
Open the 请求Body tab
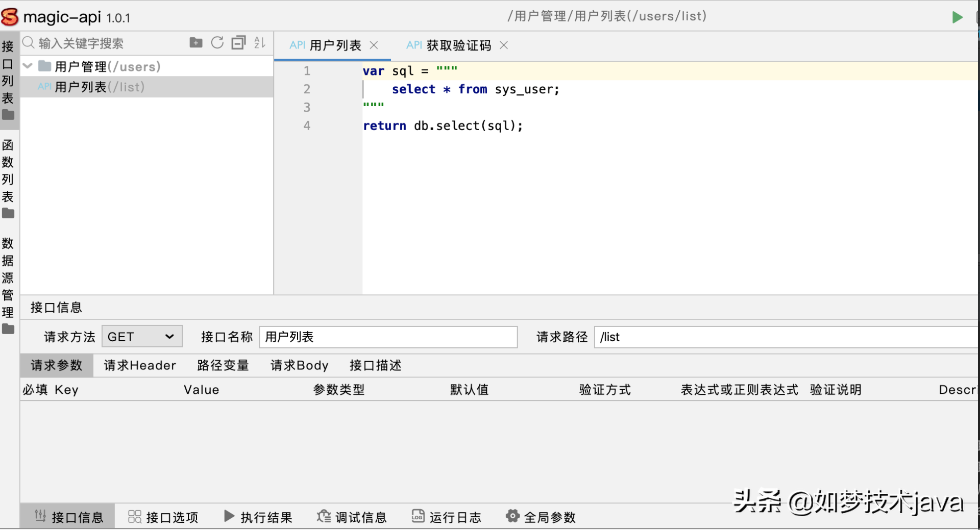[299, 365]
